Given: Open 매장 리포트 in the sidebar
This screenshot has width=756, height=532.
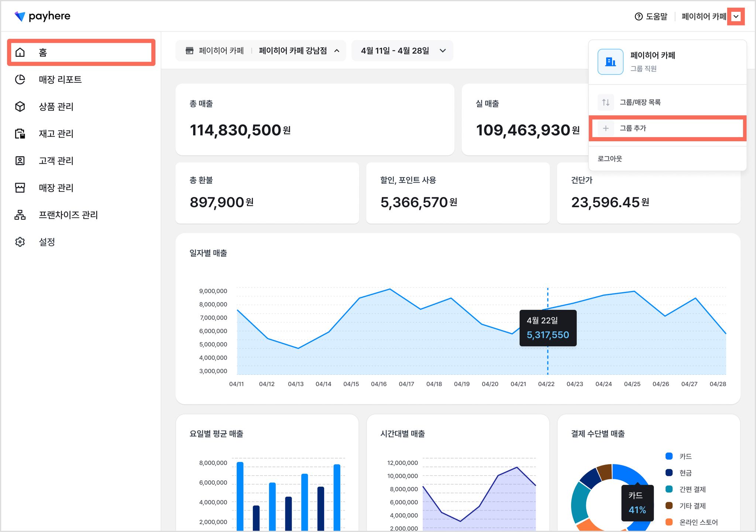Looking at the screenshot, I should point(81,79).
